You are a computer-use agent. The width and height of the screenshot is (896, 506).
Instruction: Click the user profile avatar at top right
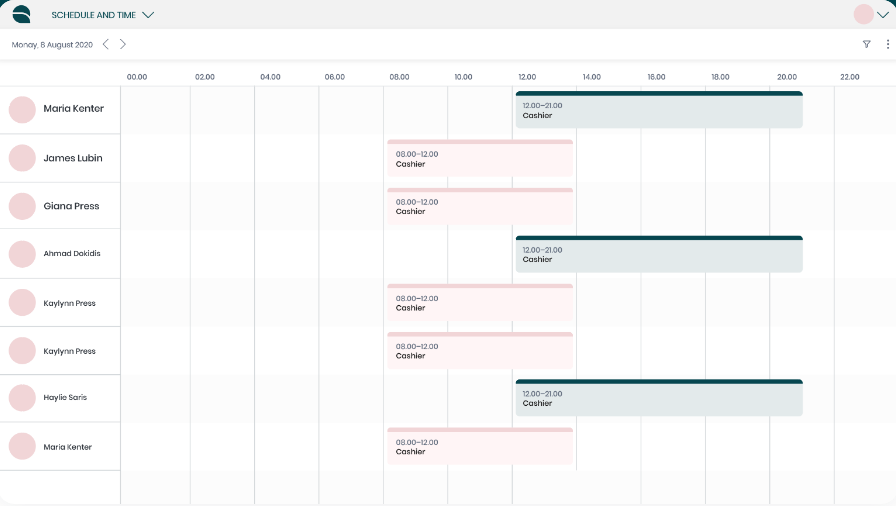click(863, 14)
